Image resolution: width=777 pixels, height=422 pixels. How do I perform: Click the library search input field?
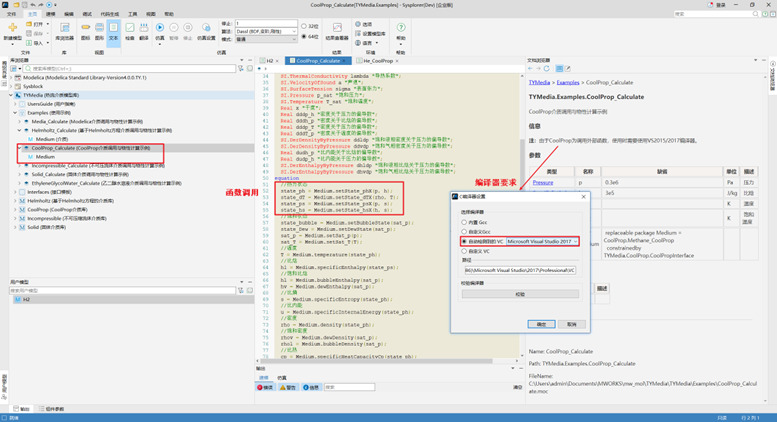[x=129, y=68]
